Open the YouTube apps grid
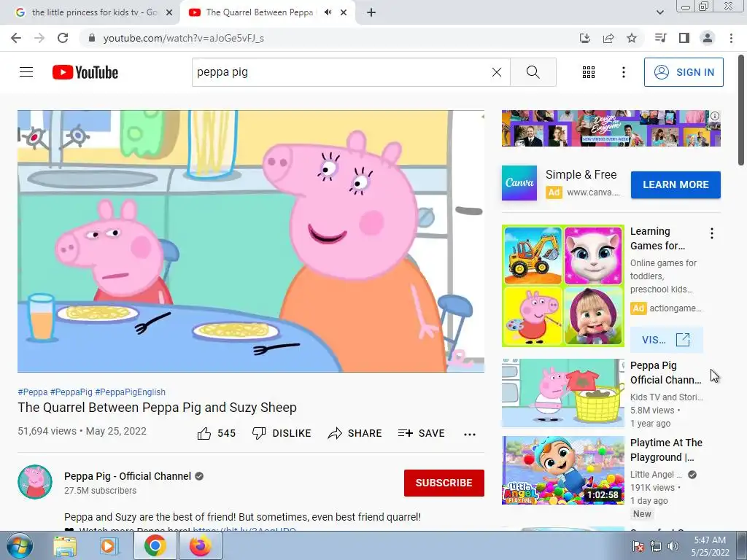Viewport: 747px width, 560px height. pos(589,72)
